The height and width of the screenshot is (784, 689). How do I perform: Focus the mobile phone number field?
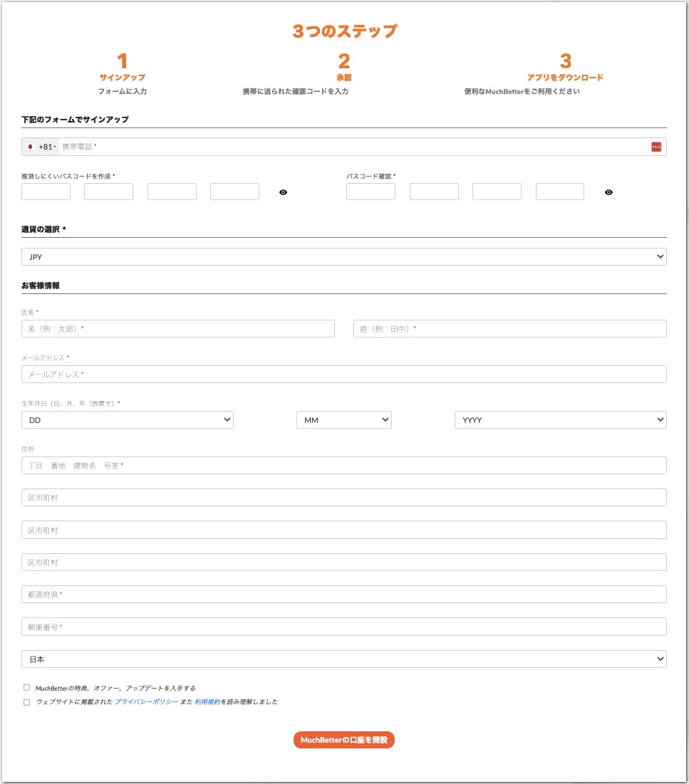point(353,147)
